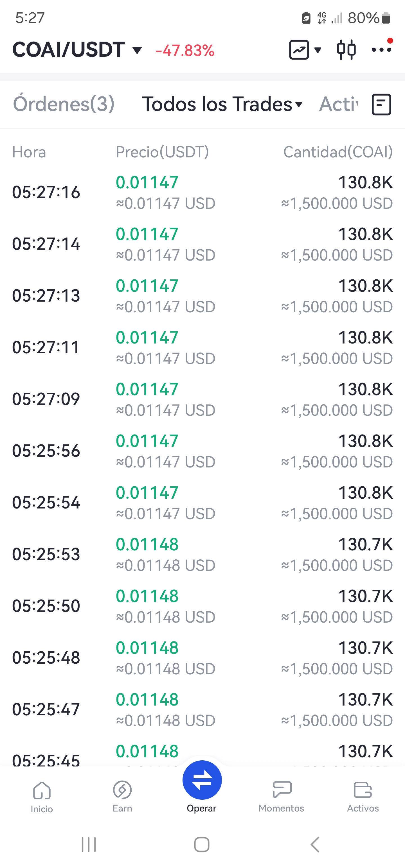This screenshot has height=868, width=405.
Task: Select the 130.8K quantity at 05:27:09
Action: pos(366,389)
